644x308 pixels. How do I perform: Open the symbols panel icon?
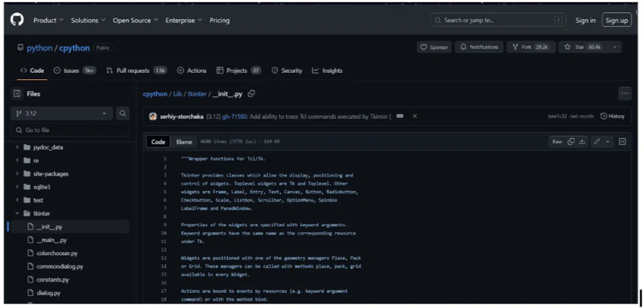[623, 141]
